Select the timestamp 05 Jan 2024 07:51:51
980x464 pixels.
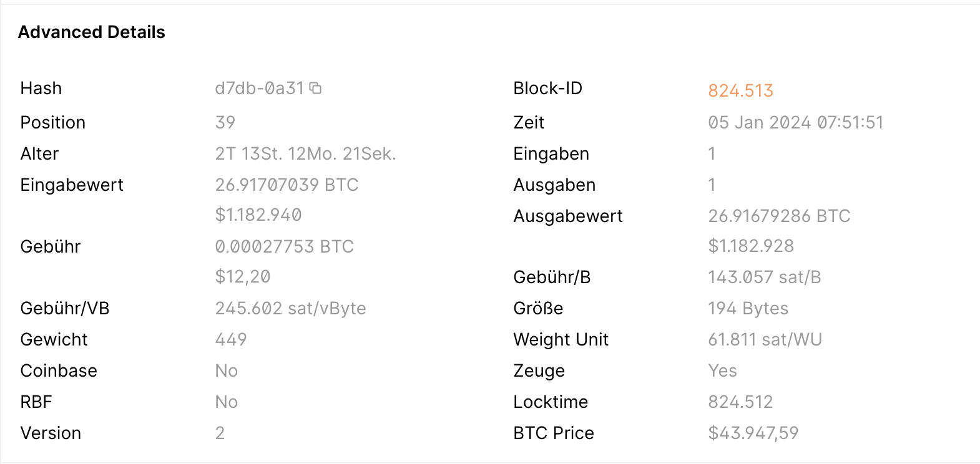(795, 122)
